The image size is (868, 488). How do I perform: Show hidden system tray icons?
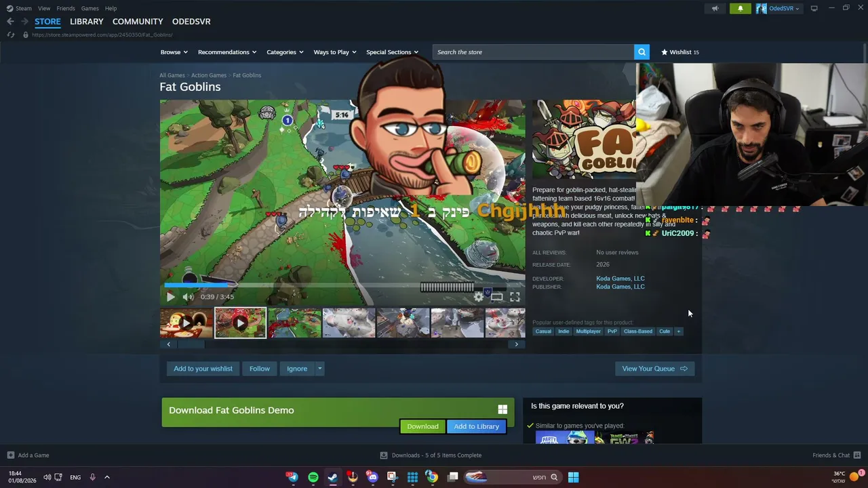pyautogui.click(x=106, y=477)
